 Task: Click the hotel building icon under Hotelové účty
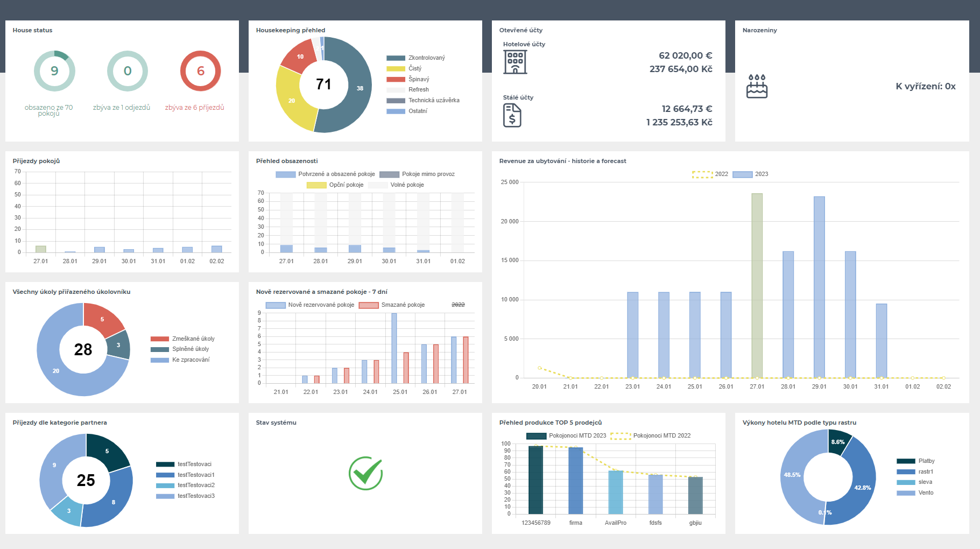[x=515, y=62]
